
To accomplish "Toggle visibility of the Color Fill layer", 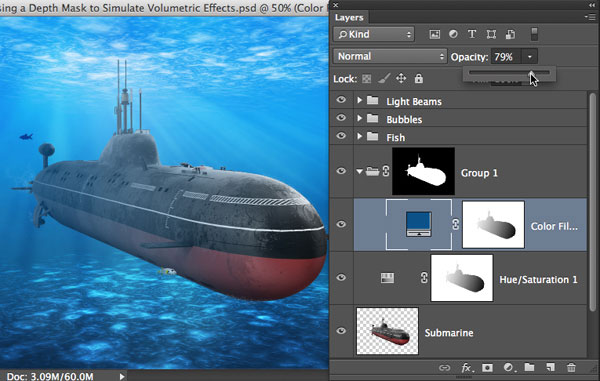I will point(341,224).
